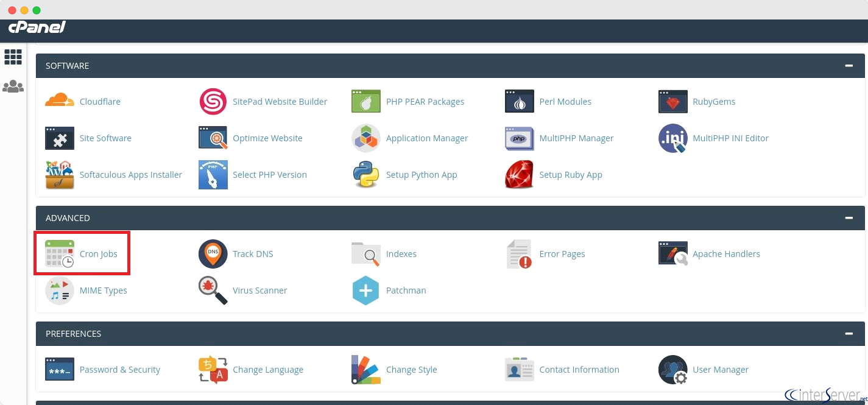Click the Perl Modules icon
The width and height of the screenshot is (868, 405).
[520, 101]
